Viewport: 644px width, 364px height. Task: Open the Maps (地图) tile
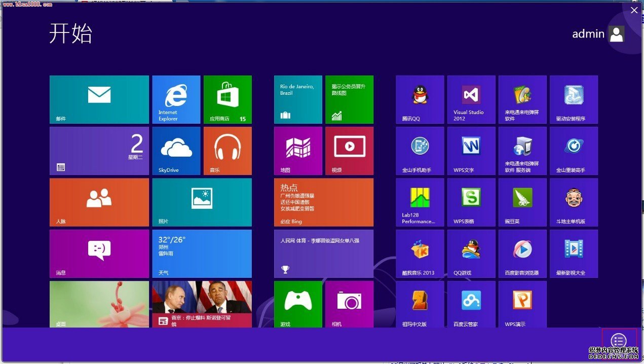pyautogui.click(x=298, y=151)
